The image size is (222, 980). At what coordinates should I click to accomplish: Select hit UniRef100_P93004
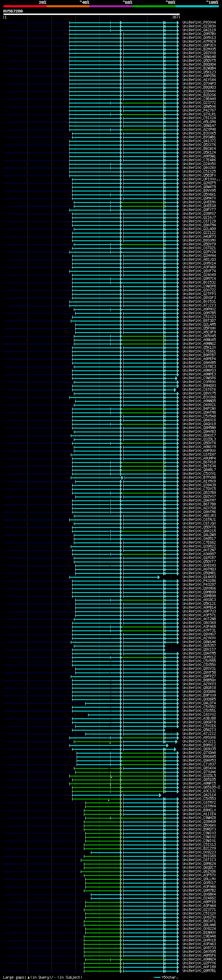tap(199, 23)
